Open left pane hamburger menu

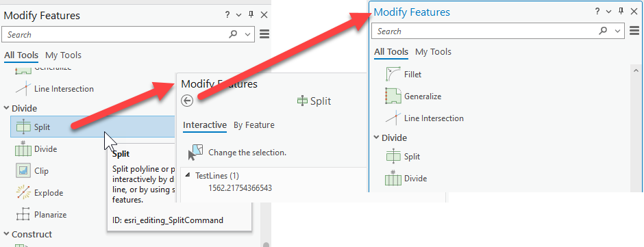pos(264,34)
